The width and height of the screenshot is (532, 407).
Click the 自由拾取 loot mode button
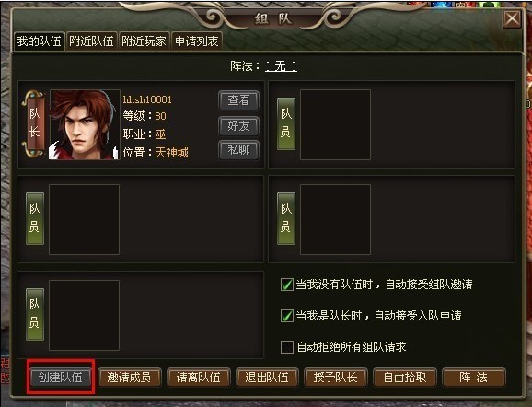tap(405, 378)
